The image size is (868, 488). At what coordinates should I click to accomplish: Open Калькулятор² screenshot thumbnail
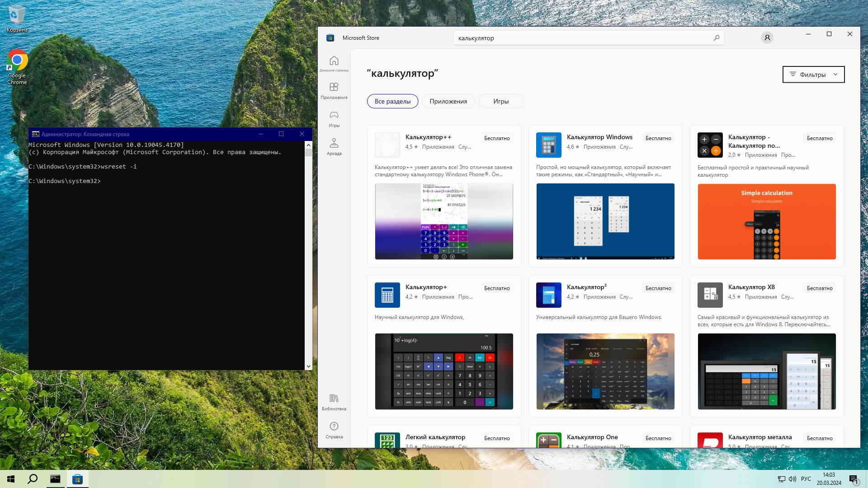[x=605, y=371]
